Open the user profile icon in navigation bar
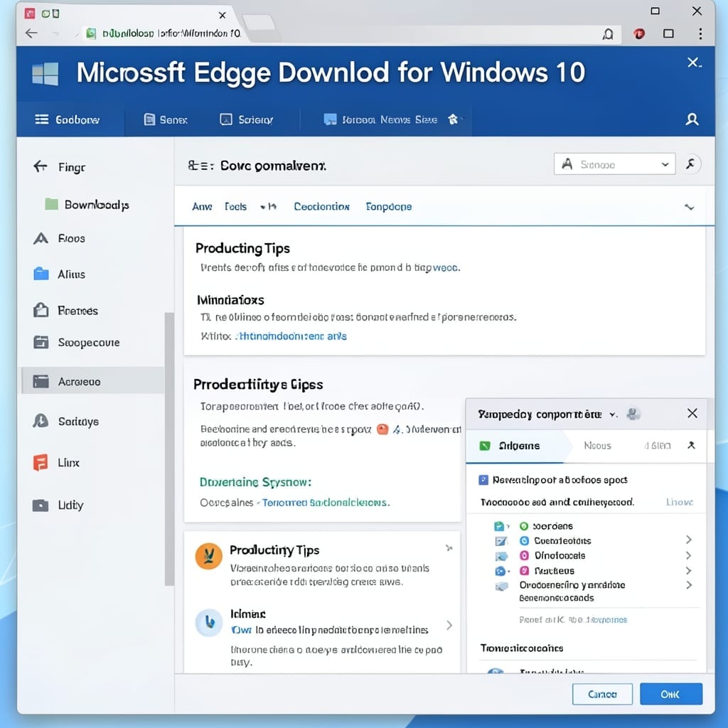The width and height of the screenshot is (728, 728). tap(692, 119)
